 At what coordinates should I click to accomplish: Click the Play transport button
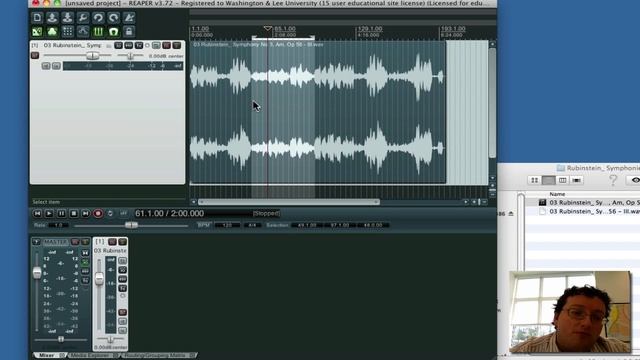coord(49,213)
